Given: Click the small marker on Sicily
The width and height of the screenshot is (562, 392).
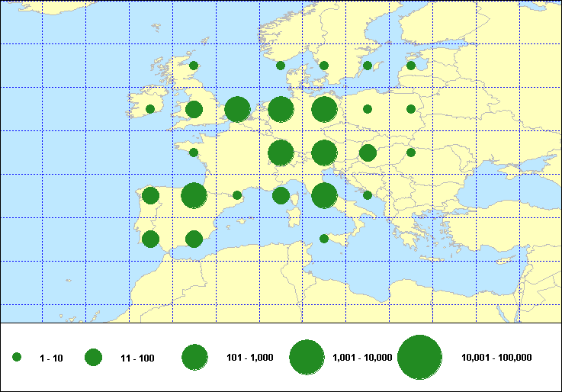Looking at the screenshot, I should pos(324,239).
